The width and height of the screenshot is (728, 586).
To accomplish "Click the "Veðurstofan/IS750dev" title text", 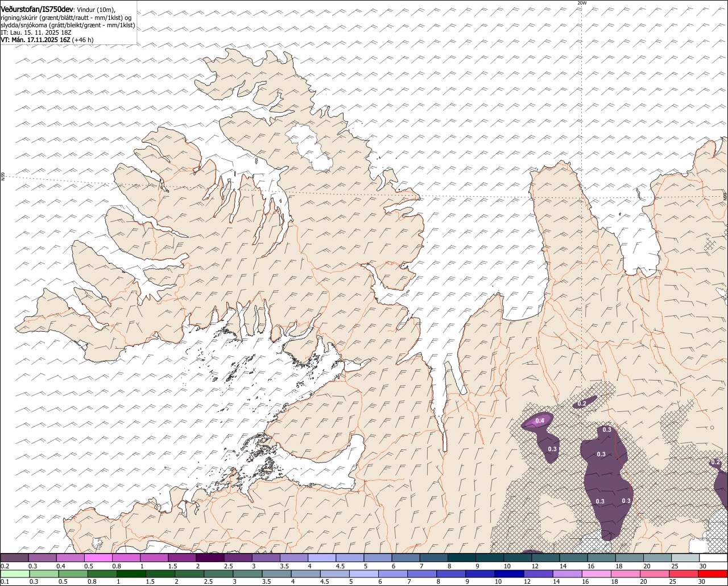I will (37, 10).
